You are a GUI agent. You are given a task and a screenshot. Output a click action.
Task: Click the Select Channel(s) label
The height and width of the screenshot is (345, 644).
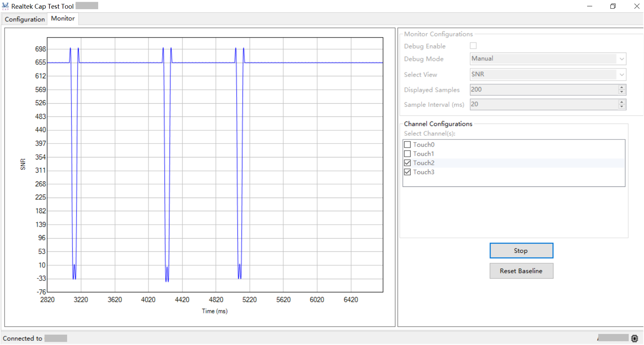pos(429,134)
